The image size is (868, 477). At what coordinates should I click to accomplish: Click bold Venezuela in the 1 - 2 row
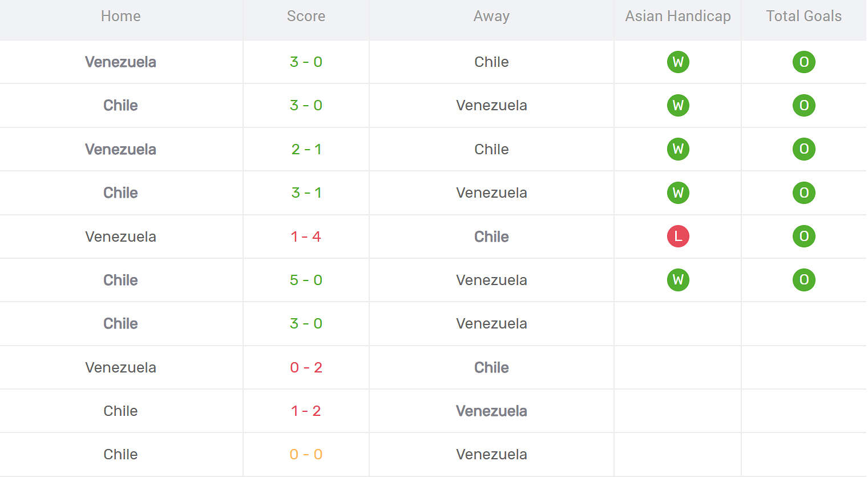(491, 411)
